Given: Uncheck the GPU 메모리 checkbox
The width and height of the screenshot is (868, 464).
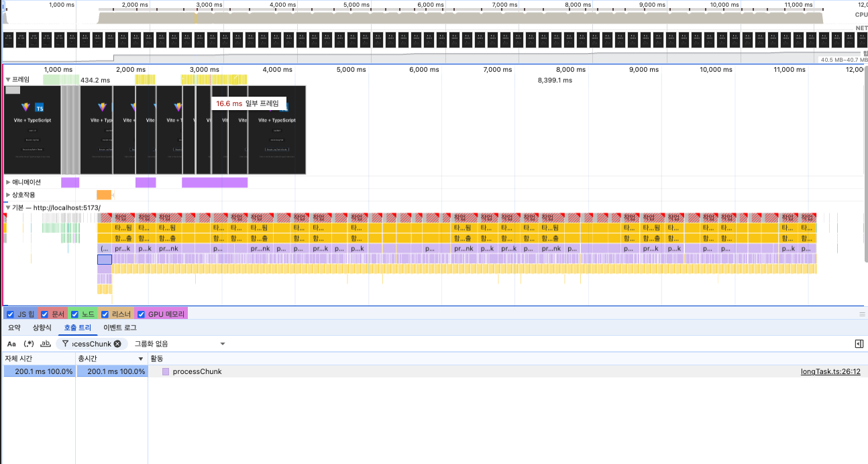Looking at the screenshot, I should click(x=141, y=314).
